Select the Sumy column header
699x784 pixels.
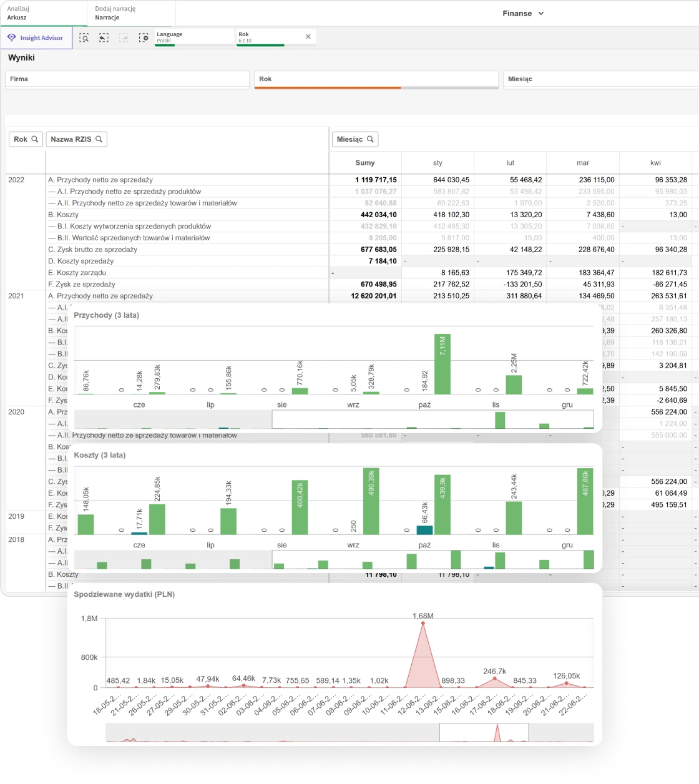click(365, 163)
